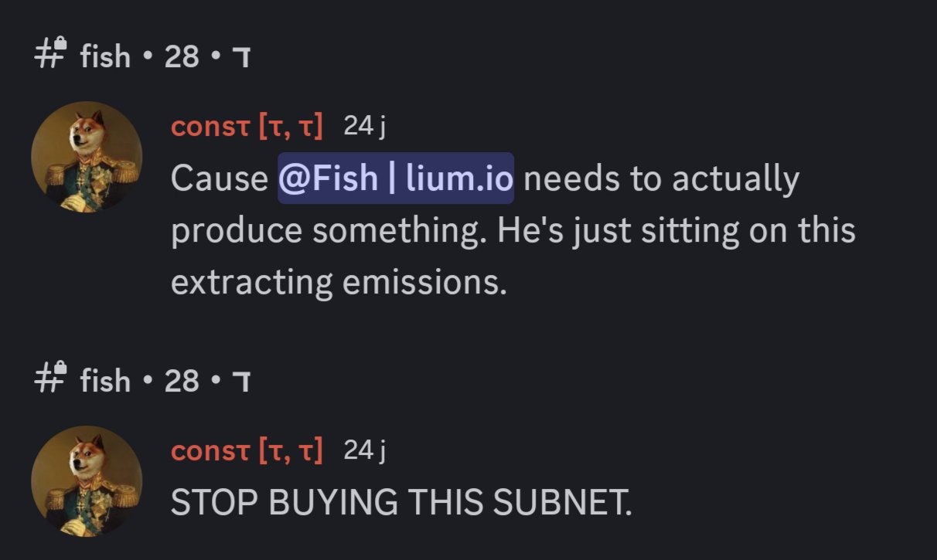Jump to the "STOP BUYING THIS SUBNET." message text
The height and width of the screenshot is (560, 937).
coord(400,504)
